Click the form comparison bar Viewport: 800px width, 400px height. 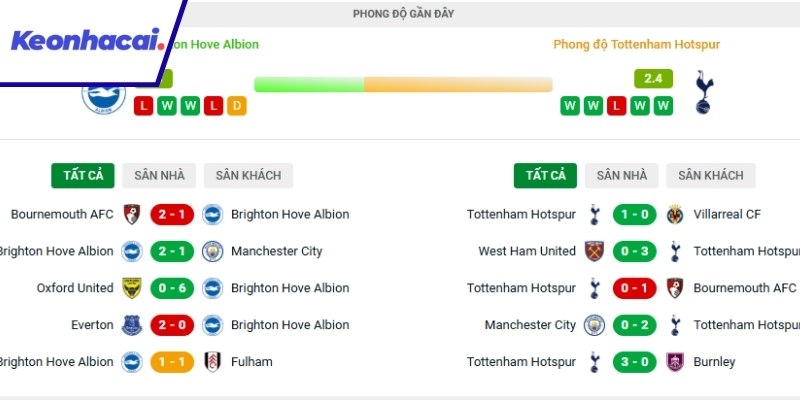(x=403, y=85)
